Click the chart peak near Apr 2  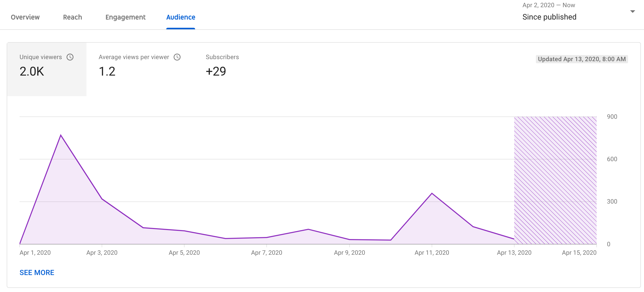[x=61, y=135]
